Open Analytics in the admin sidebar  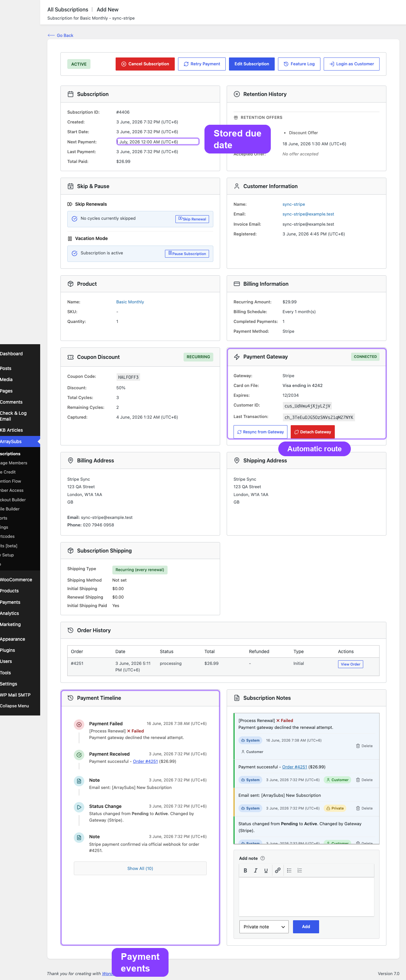point(20,613)
